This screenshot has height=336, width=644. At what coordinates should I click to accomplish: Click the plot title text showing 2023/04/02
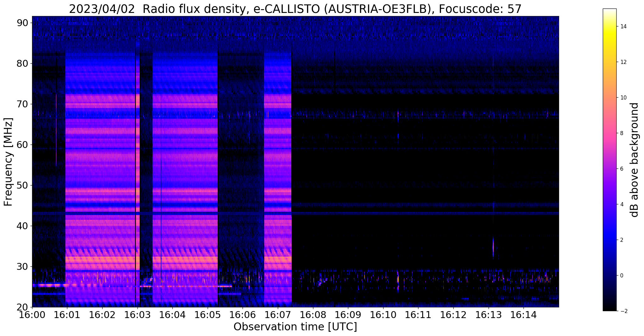click(295, 9)
